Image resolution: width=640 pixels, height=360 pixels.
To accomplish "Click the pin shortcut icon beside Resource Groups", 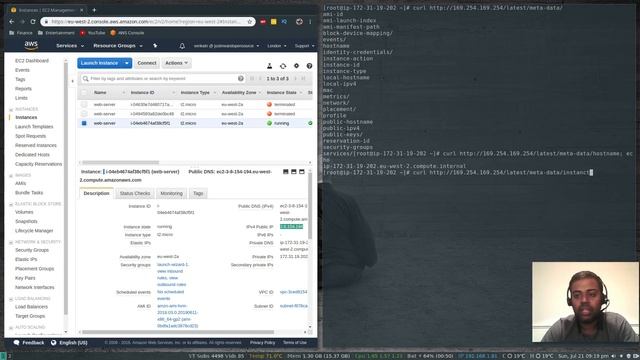I will pyautogui.click(x=155, y=46).
